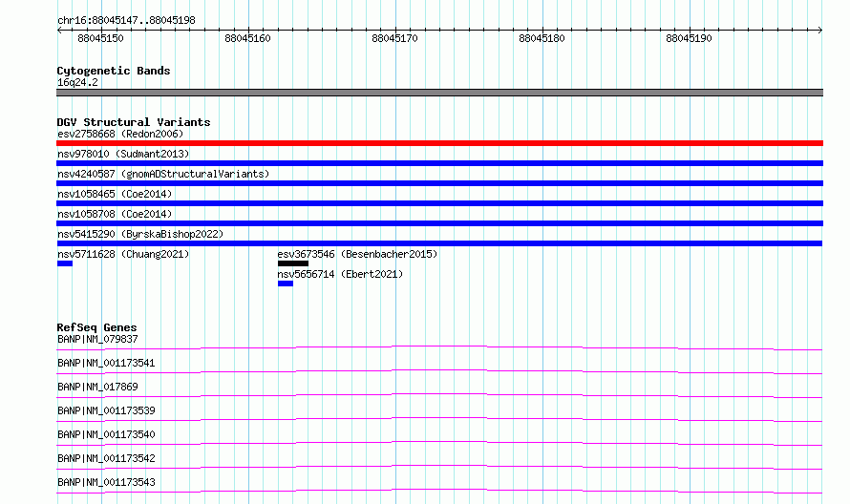Click ruler position label 88045180
Image resolution: width=850 pixels, height=504 pixels.
tap(542, 38)
